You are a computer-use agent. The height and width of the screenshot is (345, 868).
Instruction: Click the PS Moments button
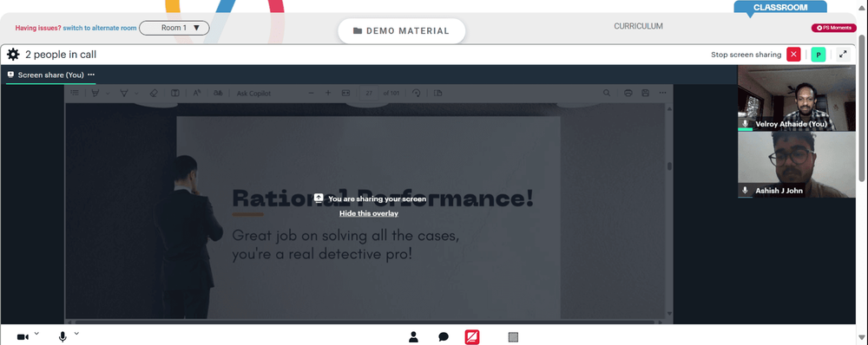[x=833, y=28]
